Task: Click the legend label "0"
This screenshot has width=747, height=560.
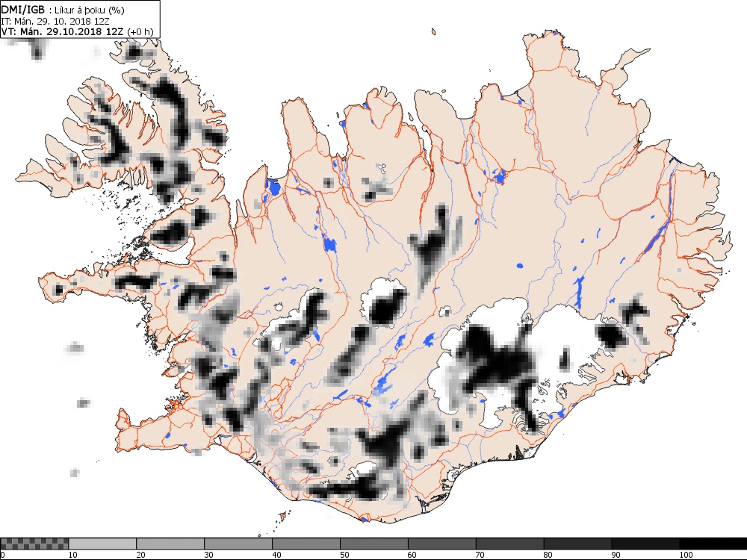Action: pyautogui.click(x=2, y=555)
